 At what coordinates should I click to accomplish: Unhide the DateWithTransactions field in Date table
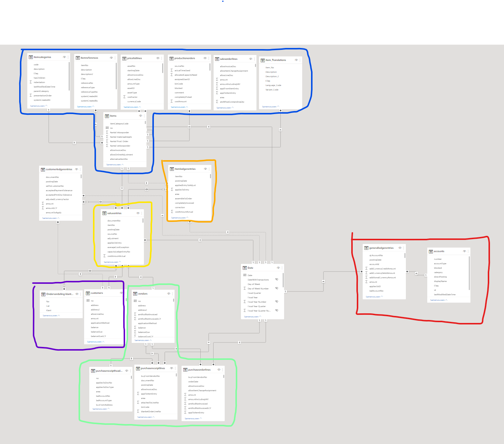tap(277, 280)
